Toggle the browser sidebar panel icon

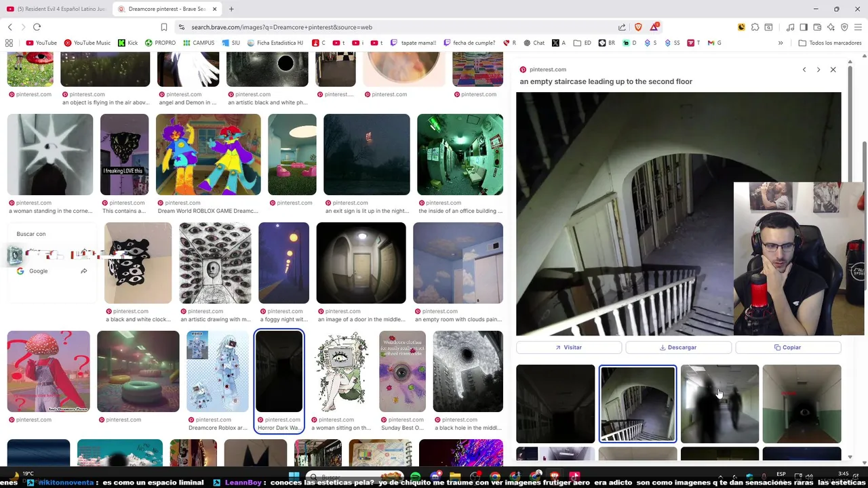pyautogui.click(x=804, y=27)
